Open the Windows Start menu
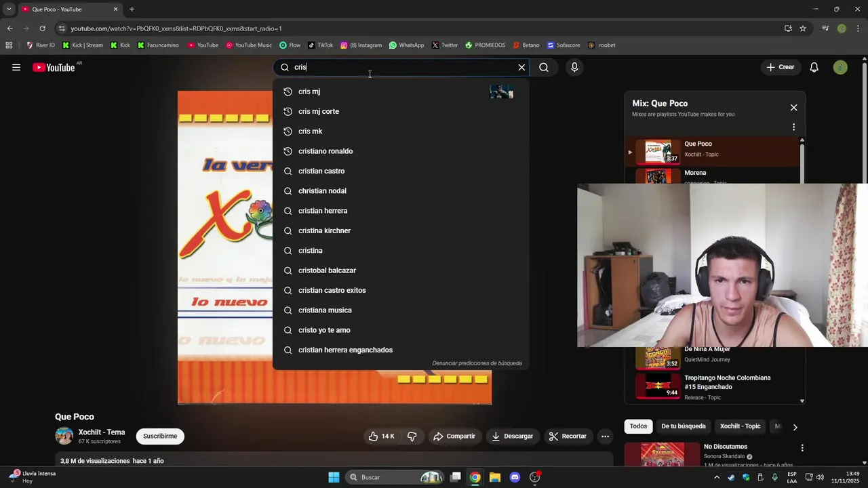 tap(334, 477)
